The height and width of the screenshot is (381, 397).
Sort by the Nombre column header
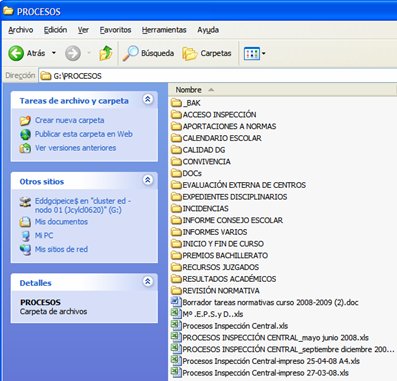click(x=189, y=90)
